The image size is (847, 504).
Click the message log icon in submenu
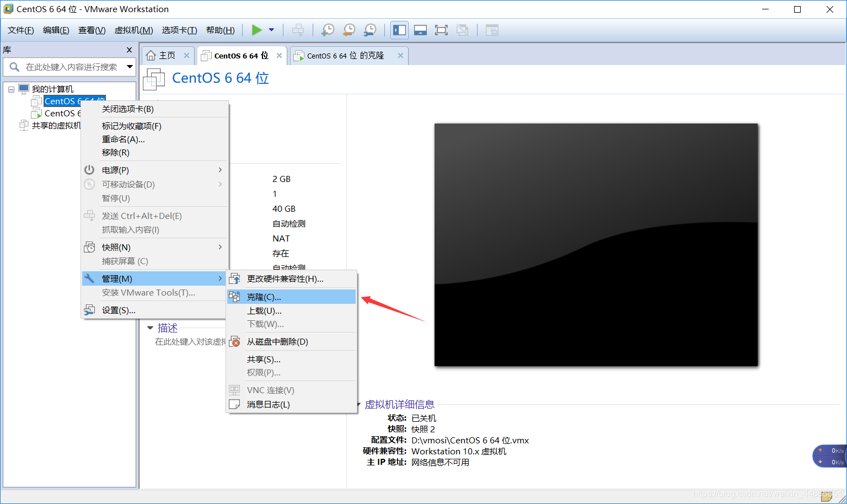click(234, 404)
